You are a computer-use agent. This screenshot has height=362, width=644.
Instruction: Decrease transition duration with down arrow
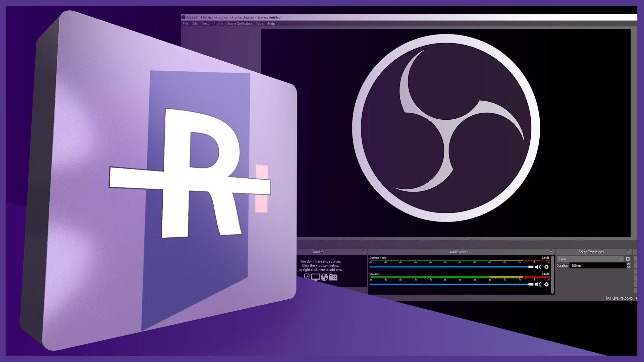629,267
